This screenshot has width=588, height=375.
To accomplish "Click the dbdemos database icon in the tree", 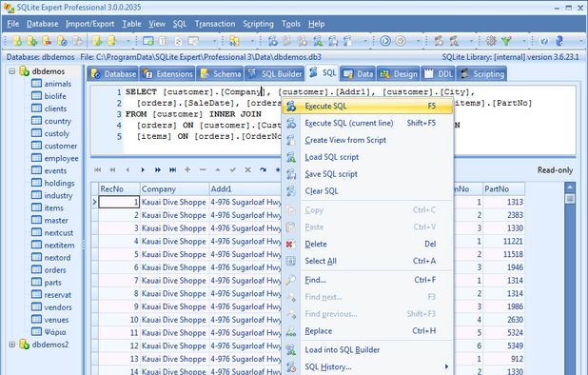I will (x=25, y=70).
